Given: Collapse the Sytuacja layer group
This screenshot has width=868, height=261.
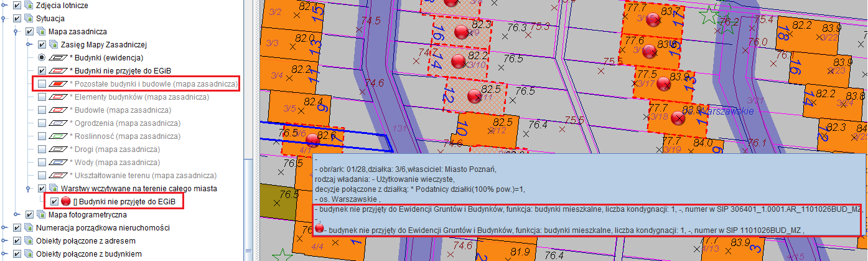Looking at the screenshot, I should click(x=4, y=18).
